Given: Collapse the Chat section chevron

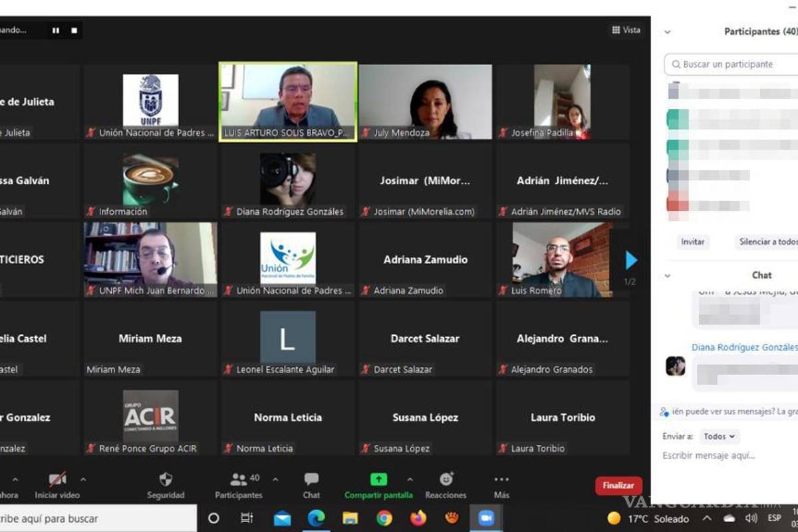Looking at the screenshot, I should [668, 275].
